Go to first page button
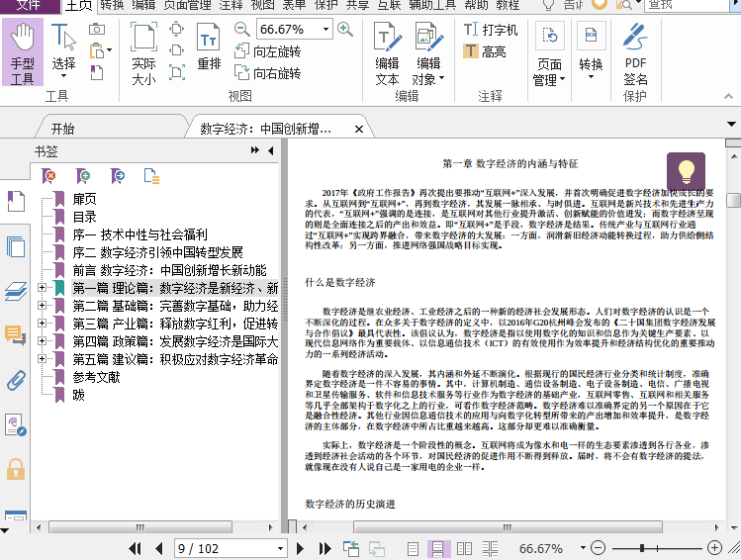 135,549
